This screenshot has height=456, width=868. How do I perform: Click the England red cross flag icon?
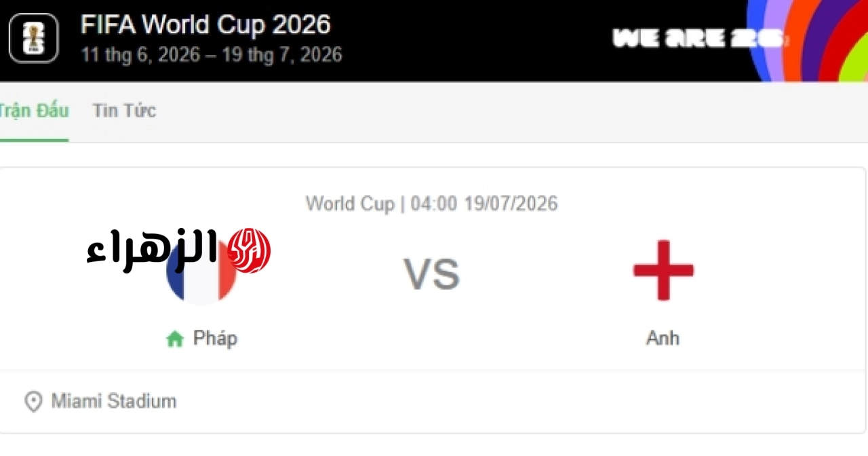663,270
